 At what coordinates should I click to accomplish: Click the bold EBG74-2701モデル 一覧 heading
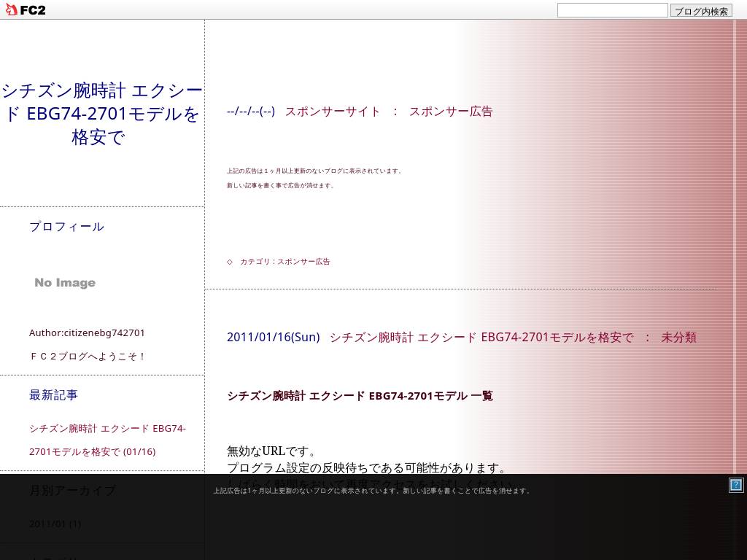tap(360, 396)
